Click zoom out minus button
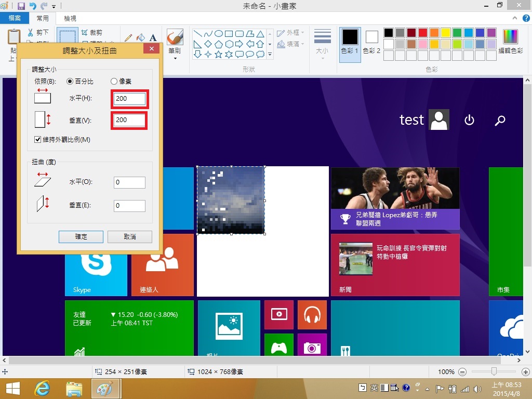The width and height of the screenshot is (532, 399). (462, 372)
